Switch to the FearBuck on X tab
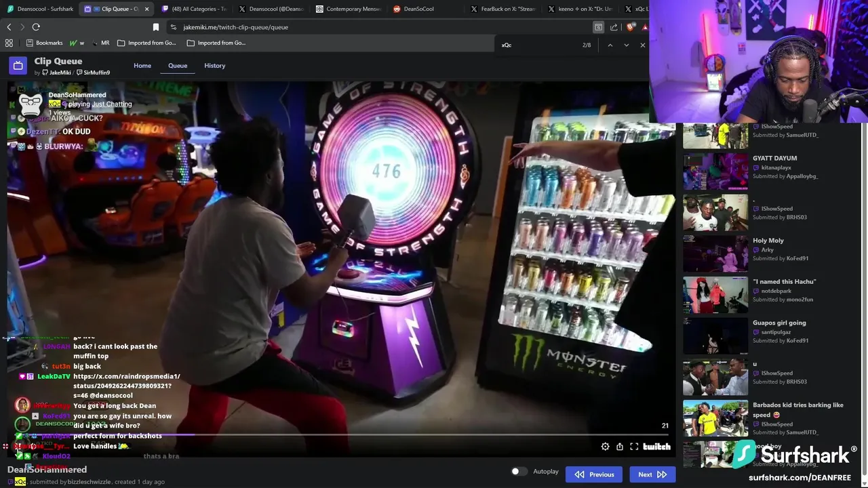 pos(503,9)
